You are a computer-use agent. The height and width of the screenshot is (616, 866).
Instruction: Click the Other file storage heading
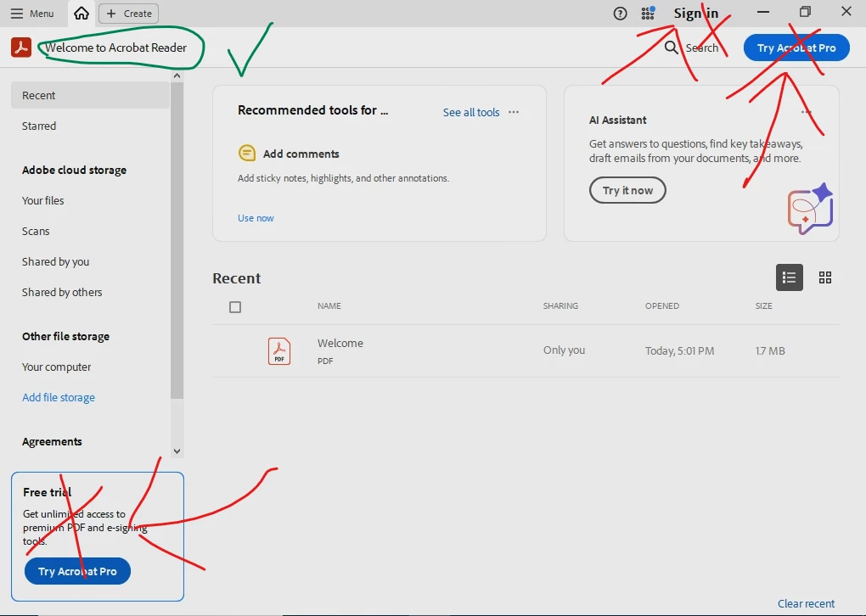click(65, 336)
